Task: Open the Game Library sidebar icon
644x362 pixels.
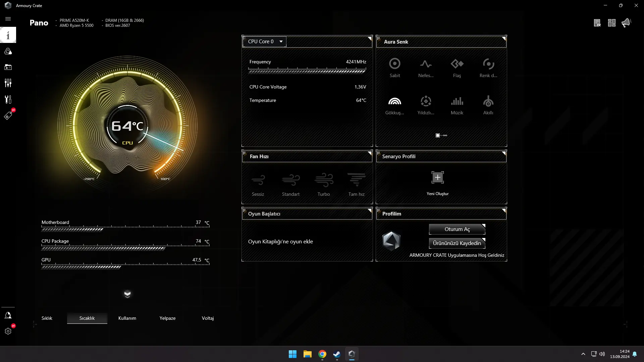Action: (8, 67)
